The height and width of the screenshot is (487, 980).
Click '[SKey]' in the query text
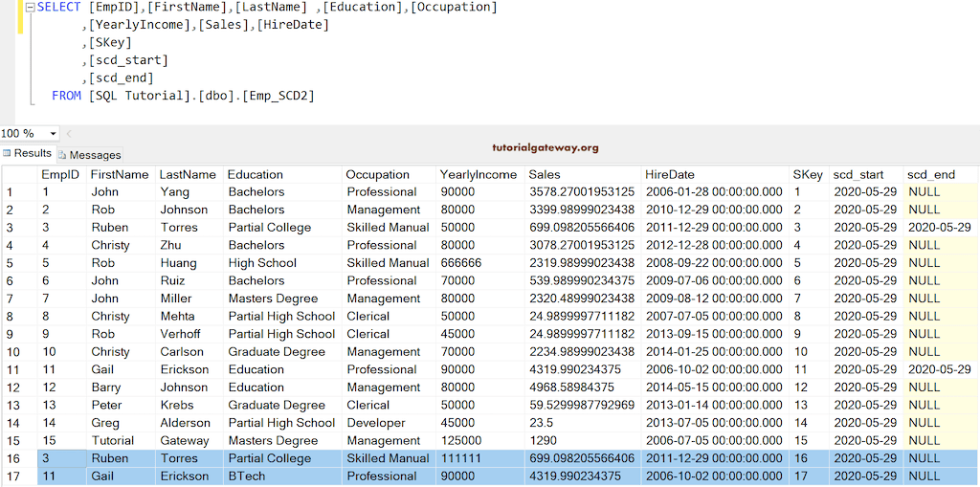click(110, 42)
